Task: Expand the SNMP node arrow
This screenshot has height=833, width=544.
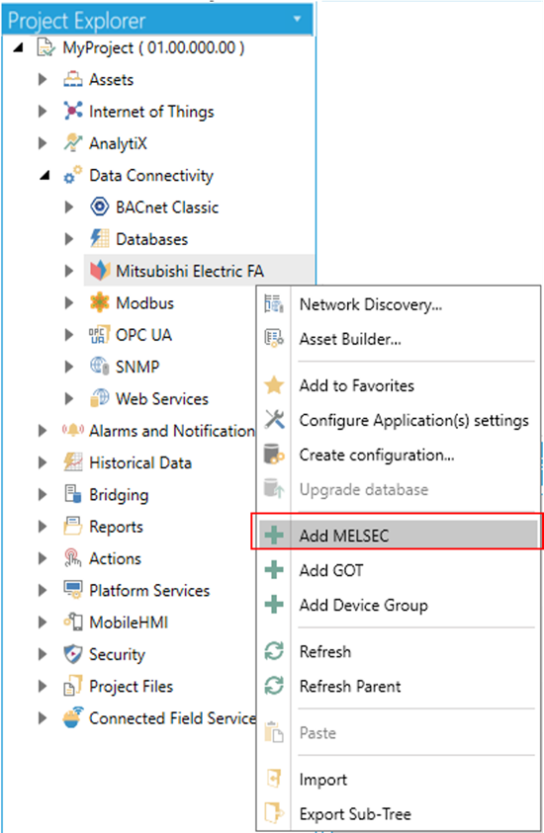Action: point(69,367)
